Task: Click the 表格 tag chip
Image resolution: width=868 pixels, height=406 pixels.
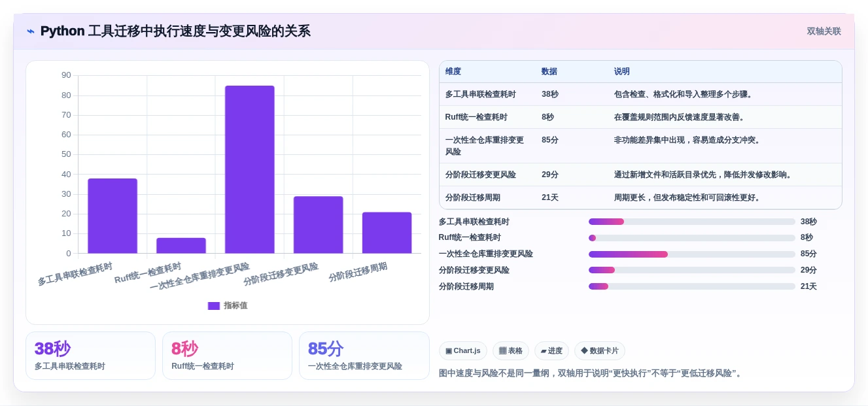Action: click(511, 351)
